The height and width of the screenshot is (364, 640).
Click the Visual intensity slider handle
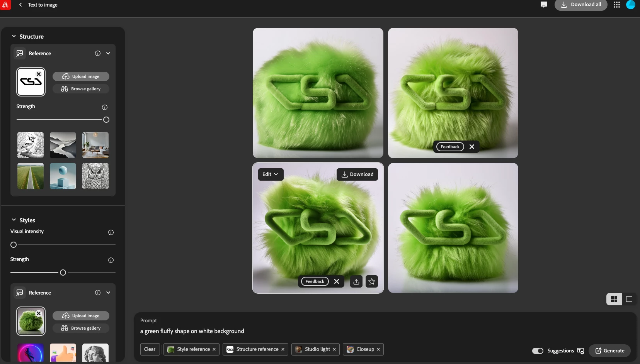pyautogui.click(x=14, y=245)
